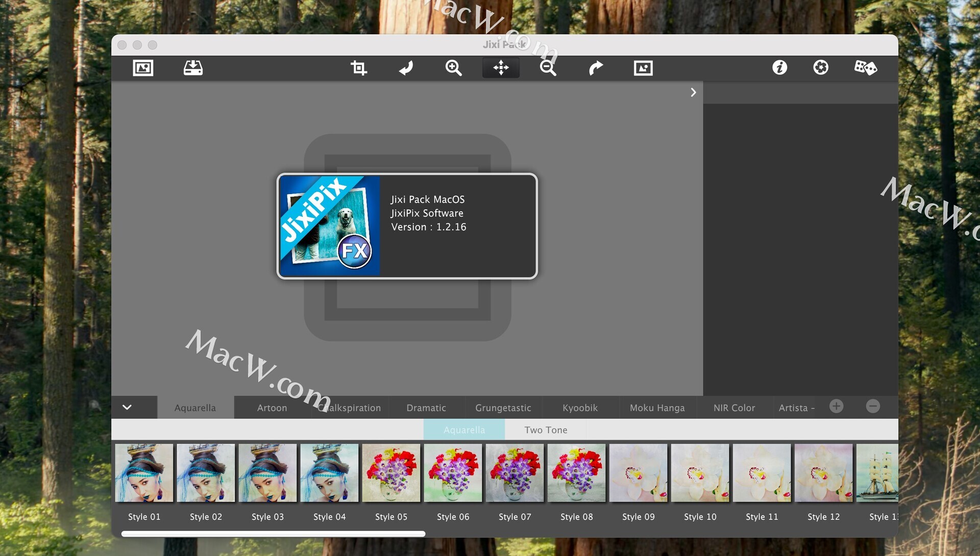Select the Crop tool

coord(359,68)
